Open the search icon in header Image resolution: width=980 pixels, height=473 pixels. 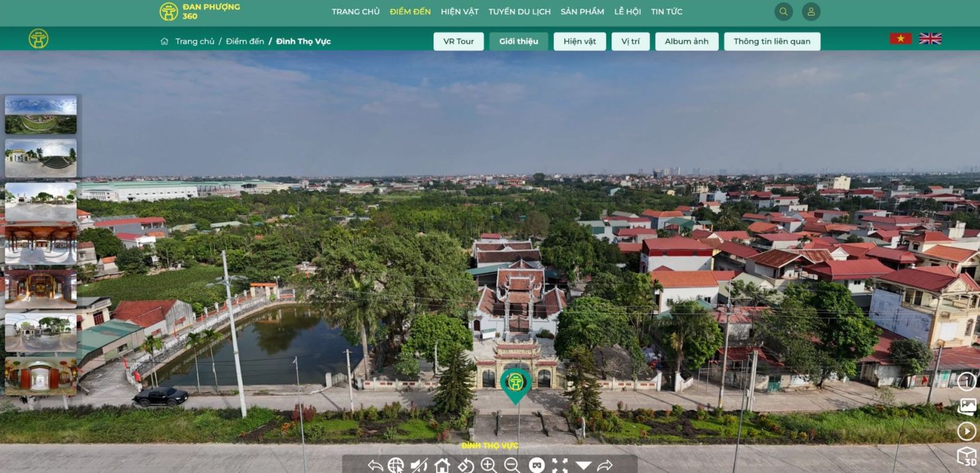[783, 12]
